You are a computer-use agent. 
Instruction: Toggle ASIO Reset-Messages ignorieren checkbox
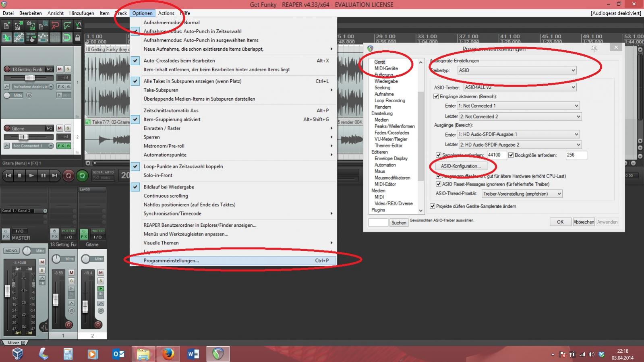[438, 184]
